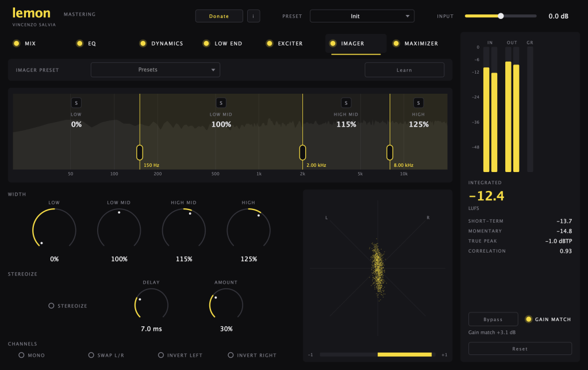
Task: Click the Stereoize DELAY knob
Action: [152, 305]
